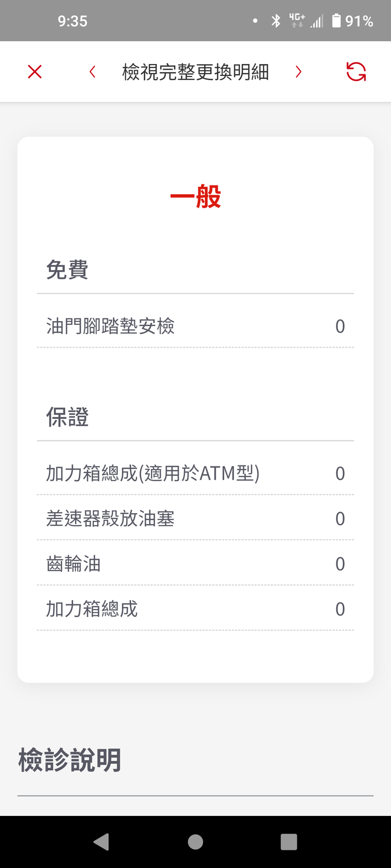Tap Android home circle button
The image size is (391, 868).
(195, 842)
